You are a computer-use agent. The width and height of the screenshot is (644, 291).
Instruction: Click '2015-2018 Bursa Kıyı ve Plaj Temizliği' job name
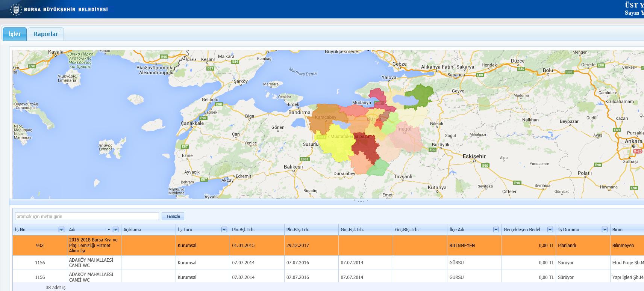pos(93,245)
